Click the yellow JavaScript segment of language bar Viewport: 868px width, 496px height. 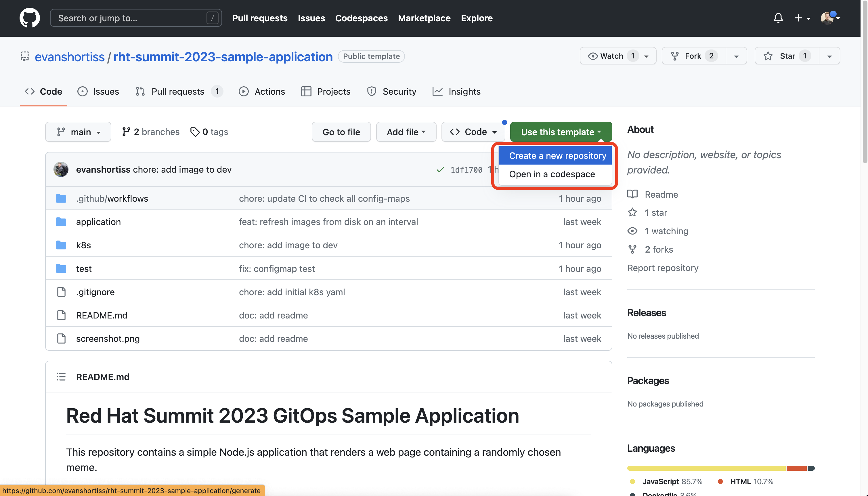707,468
